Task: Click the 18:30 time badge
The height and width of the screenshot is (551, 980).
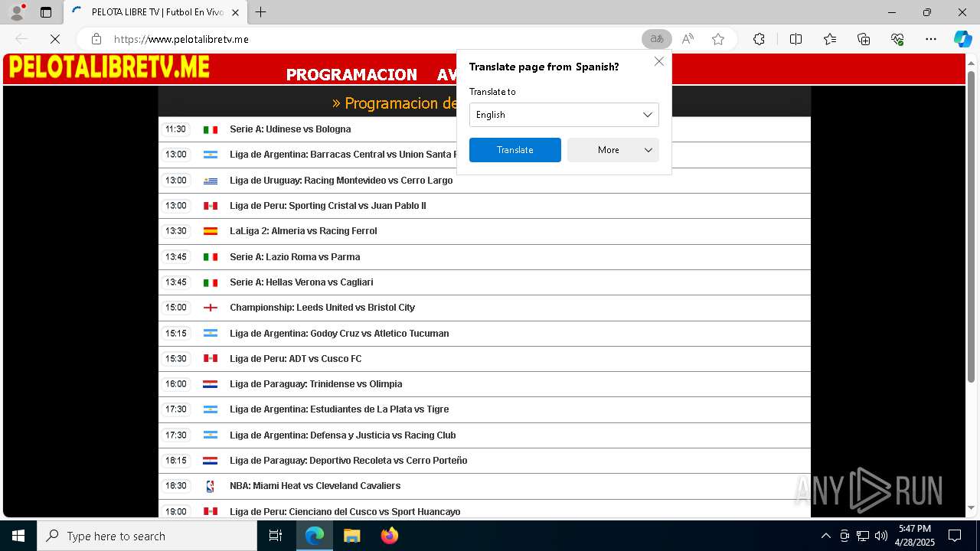Action: (x=176, y=486)
